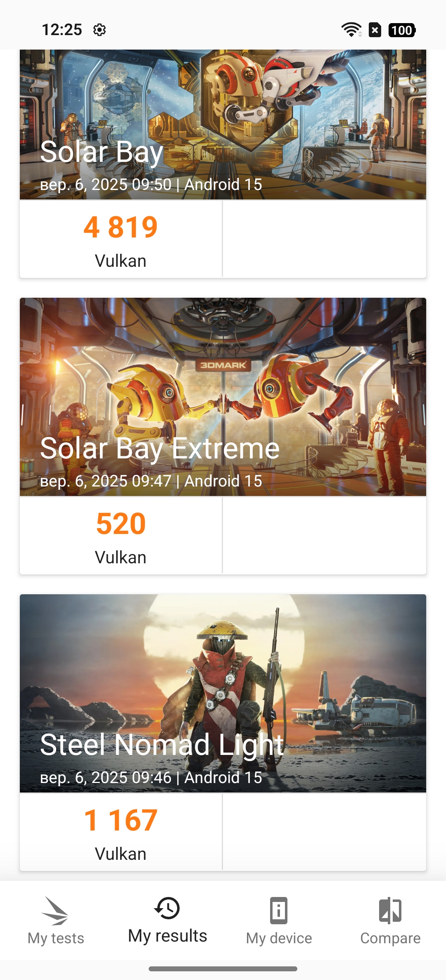This screenshot has height=980, width=446.
Task: Tap the Wi-Fi status icon
Action: tap(351, 30)
